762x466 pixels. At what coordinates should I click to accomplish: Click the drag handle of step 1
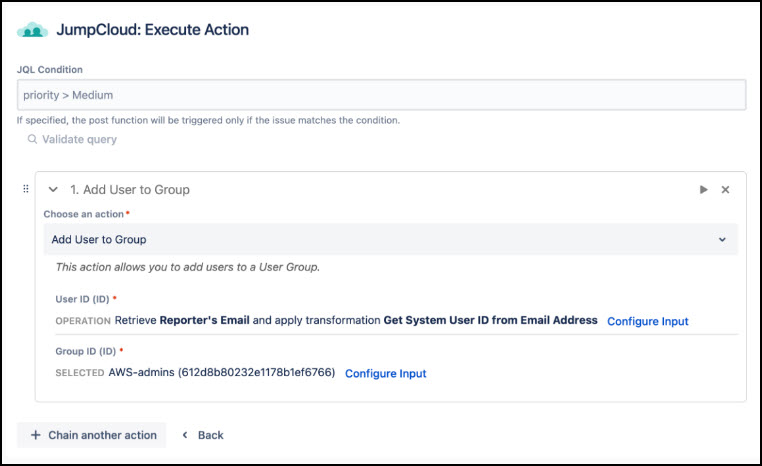pyautogui.click(x=26, y=189)
